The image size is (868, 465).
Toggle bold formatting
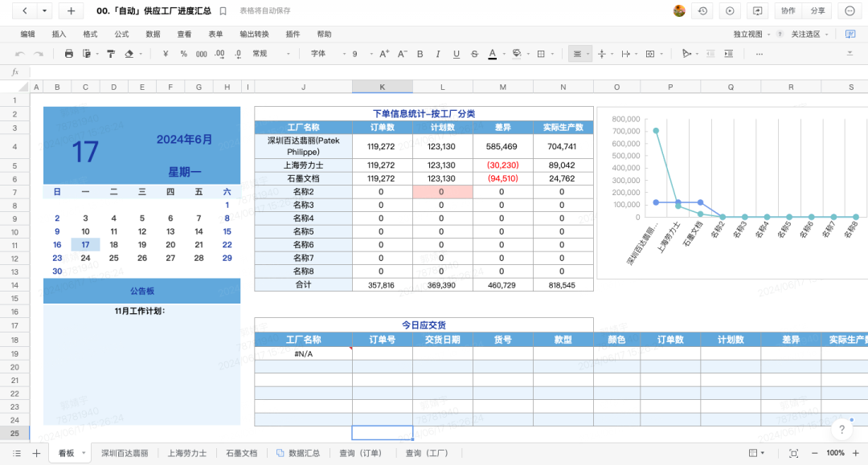tap(420, 54)
